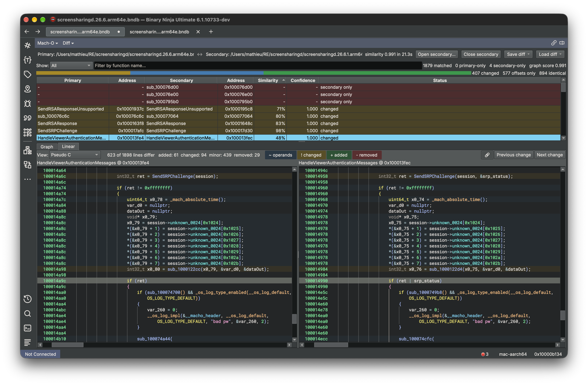
Task: Focus the Filter by function name field
Action: [x=258, y=65]
